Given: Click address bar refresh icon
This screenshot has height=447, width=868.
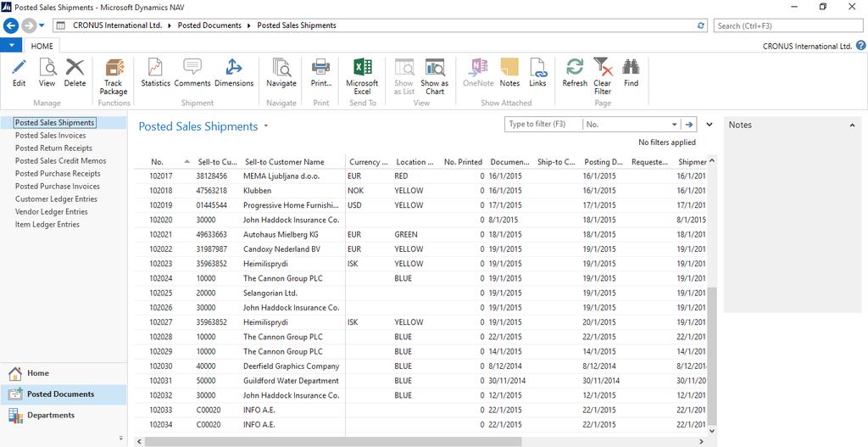Looking at the screenshot, I should coord(701,25).
